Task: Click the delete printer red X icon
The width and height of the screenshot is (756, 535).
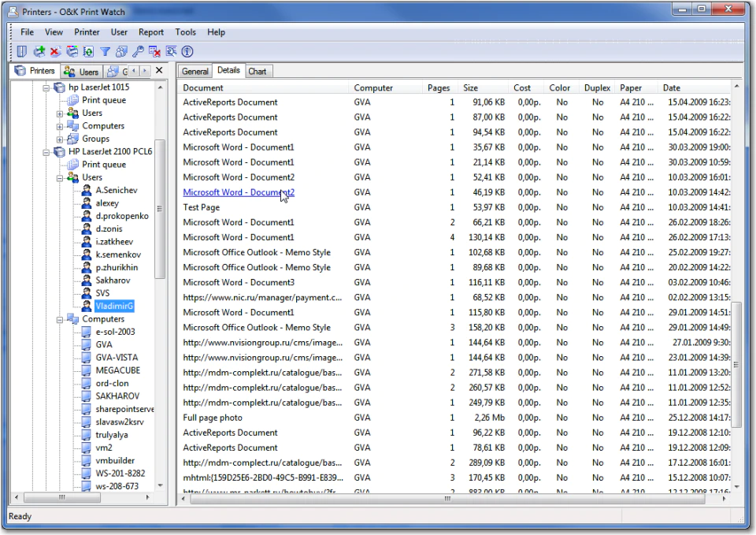Action: point(55,52)
